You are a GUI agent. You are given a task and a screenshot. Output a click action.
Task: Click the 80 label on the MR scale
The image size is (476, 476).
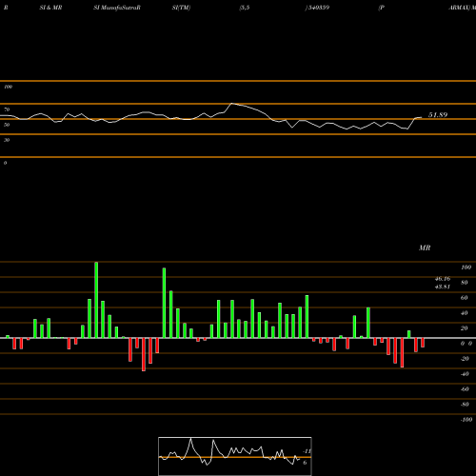[x=465, y=283]
